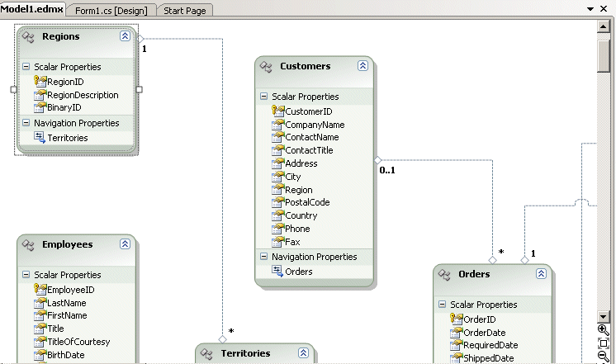The width and height of the screenshot is (616, 364).
Task: Select the ShippedDate property
Action: (x=488, y=358)
